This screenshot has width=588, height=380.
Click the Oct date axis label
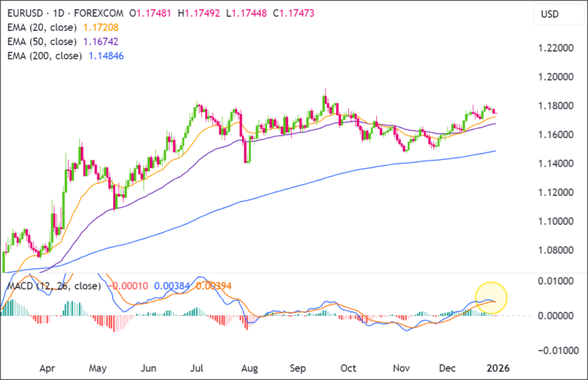pyautogui.click(x=348, y=369)
